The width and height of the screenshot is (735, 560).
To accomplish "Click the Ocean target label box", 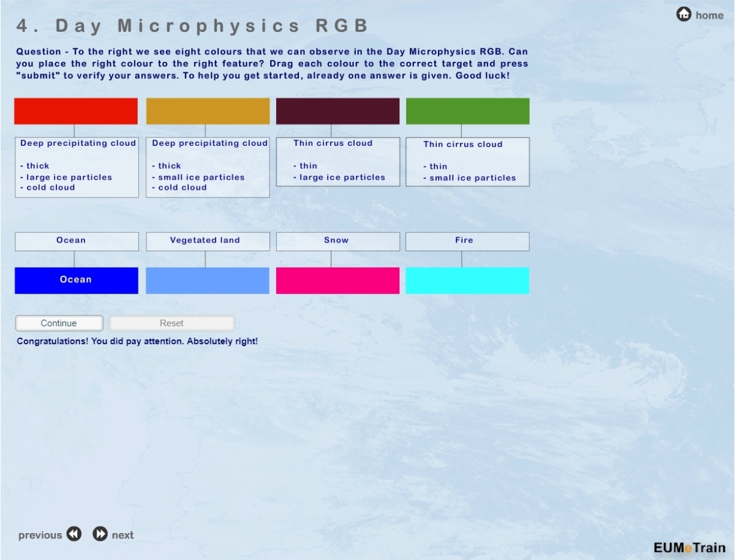I will tap(77, 241).
